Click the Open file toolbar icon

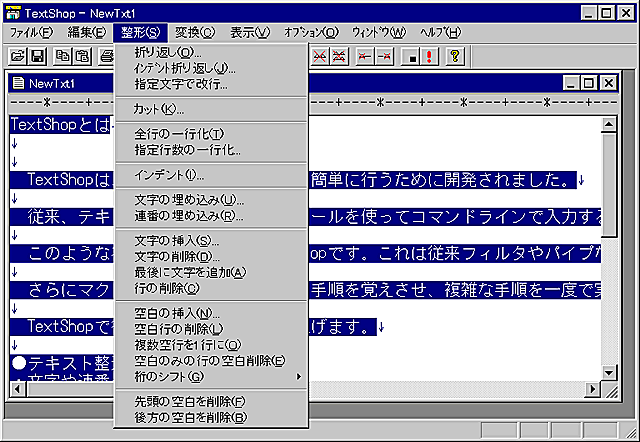tap(18, 56)
